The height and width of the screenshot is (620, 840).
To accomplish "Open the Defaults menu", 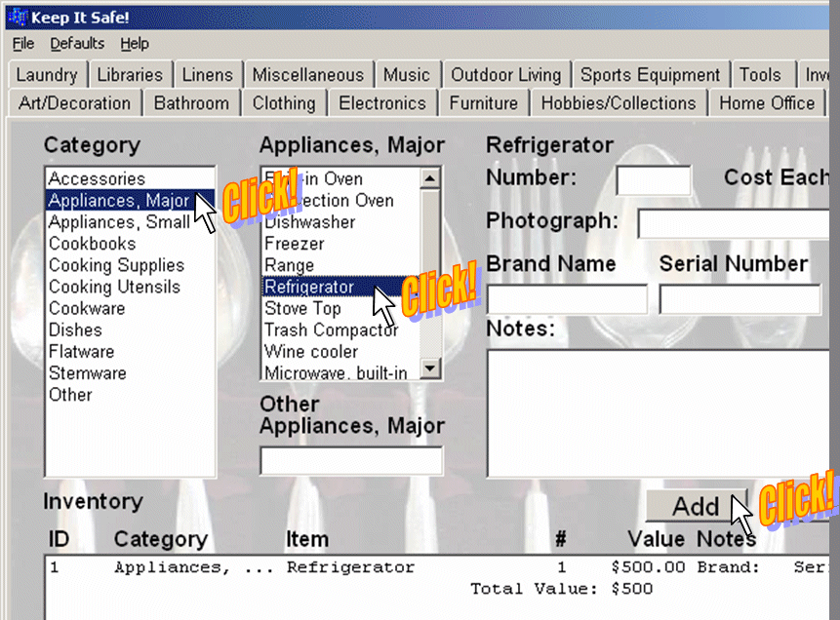I will 77,43.
